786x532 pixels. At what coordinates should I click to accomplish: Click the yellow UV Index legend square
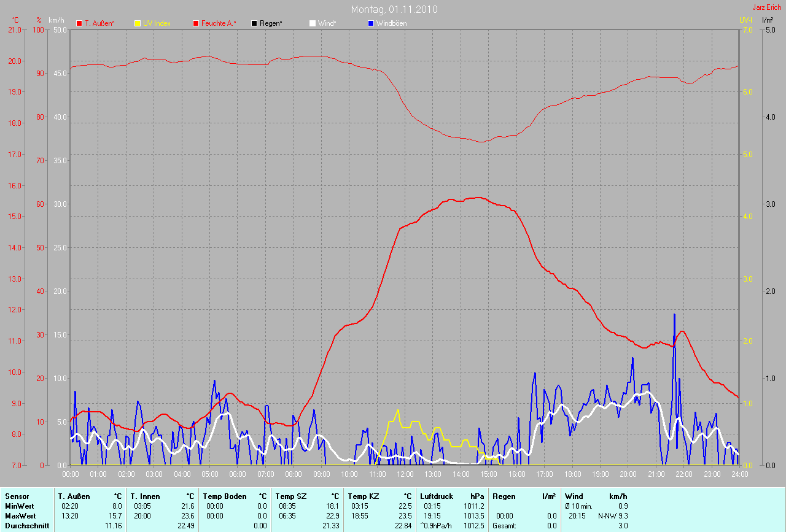pos(138,23)
